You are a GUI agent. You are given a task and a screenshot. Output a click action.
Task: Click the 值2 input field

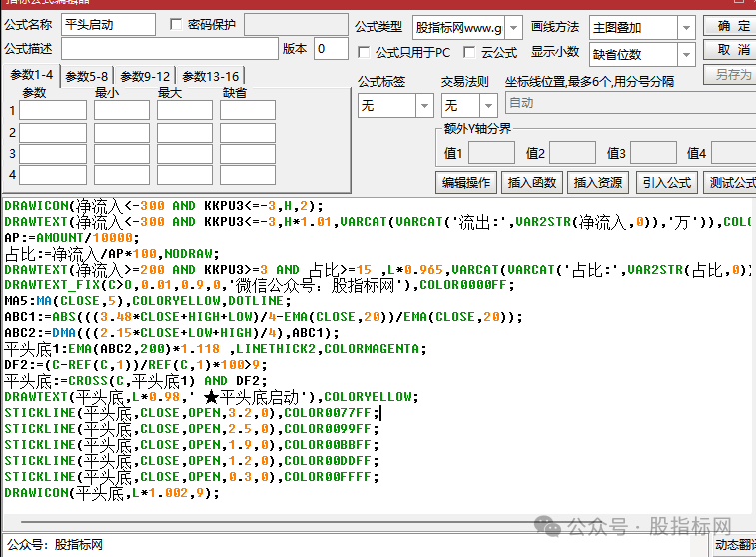coord(573,153)
